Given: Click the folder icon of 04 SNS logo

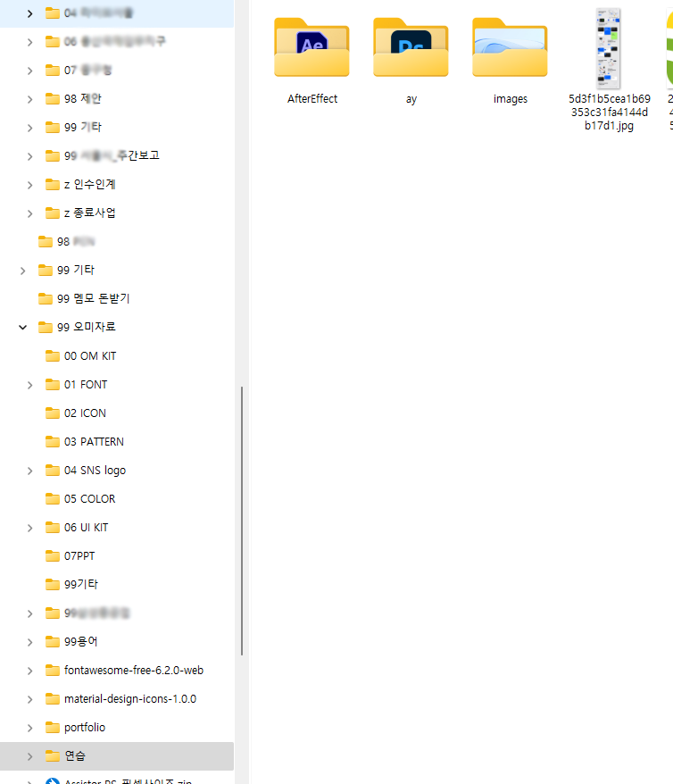Looking at the screenshot, I should coord(53,470).
